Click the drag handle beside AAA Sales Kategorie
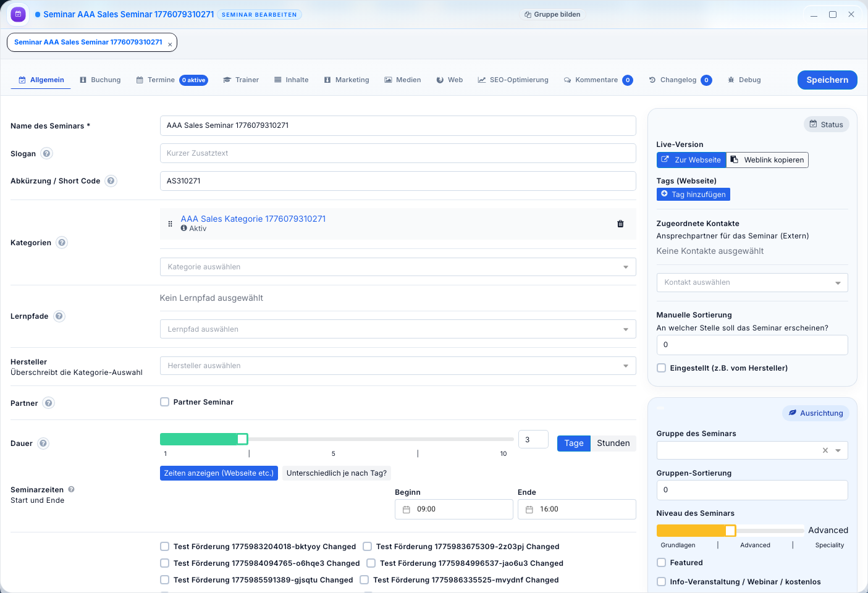Image resolution: width=868 pixels, height=593 pixels. click(171, 224)
